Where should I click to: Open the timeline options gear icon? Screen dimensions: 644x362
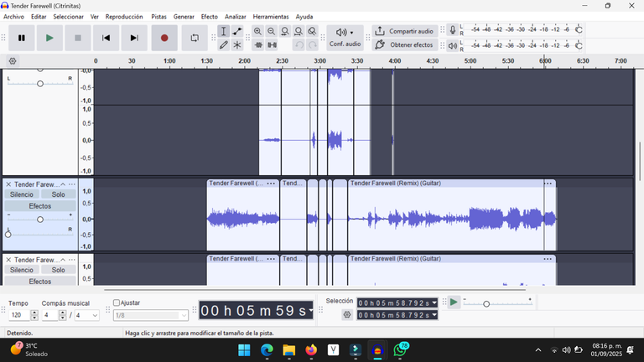(13, 61)
